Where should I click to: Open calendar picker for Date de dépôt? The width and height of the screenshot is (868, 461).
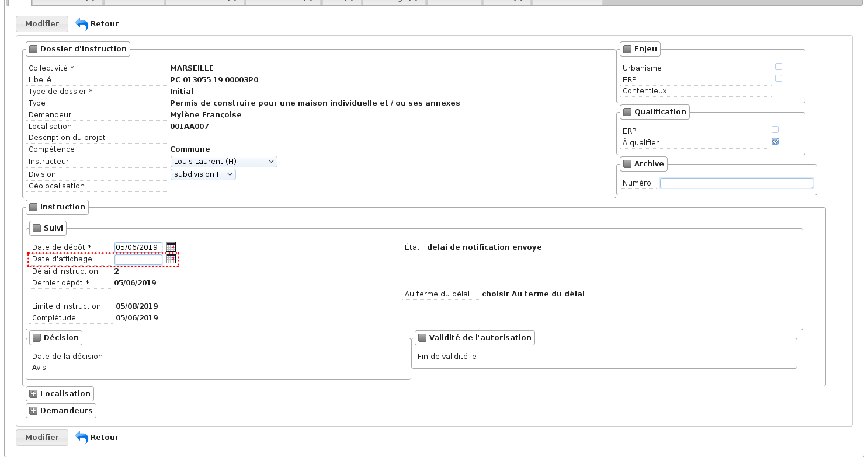pos(171,247)
